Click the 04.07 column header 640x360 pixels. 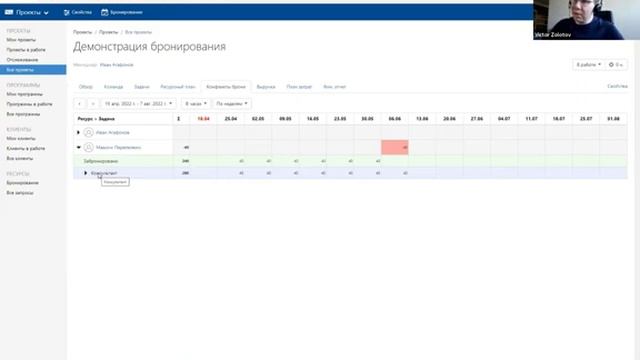(x=504, y=119)
